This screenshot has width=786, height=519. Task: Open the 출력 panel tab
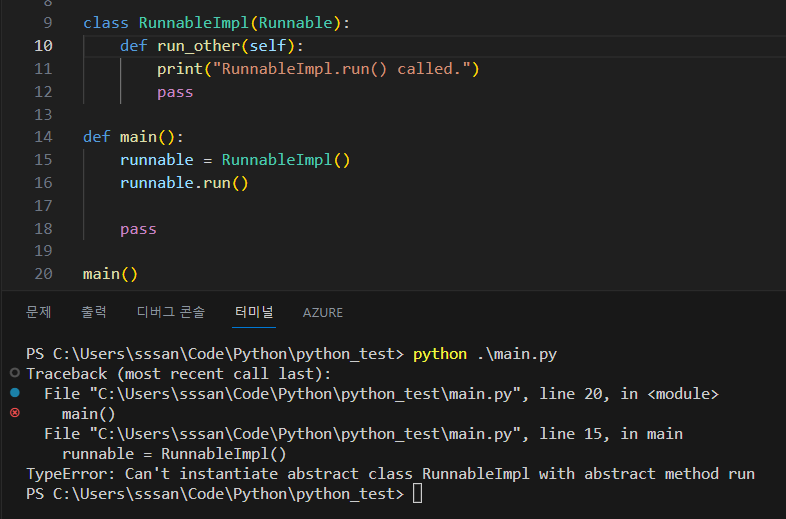(94, 312)
